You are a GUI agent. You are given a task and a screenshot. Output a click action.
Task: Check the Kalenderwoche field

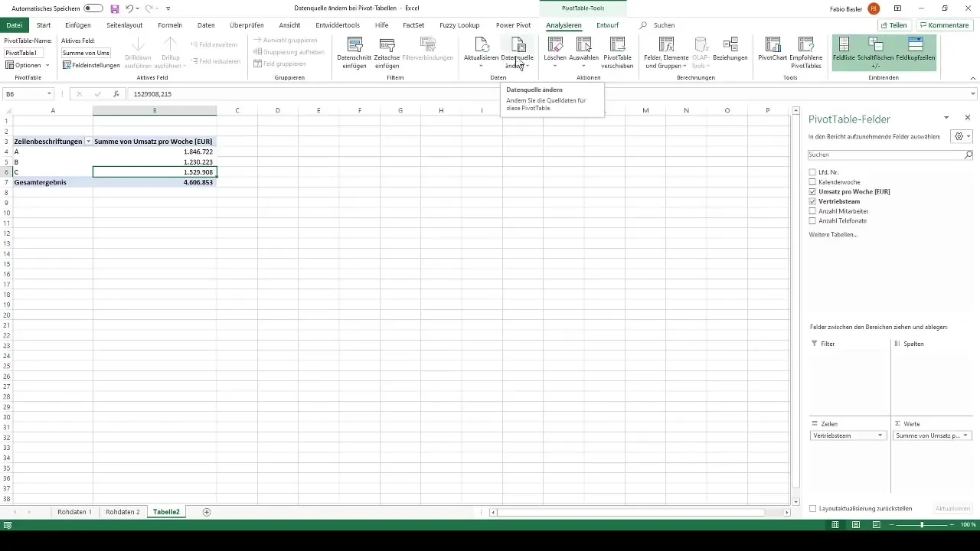pyautogui.click(x=812, y=182)
